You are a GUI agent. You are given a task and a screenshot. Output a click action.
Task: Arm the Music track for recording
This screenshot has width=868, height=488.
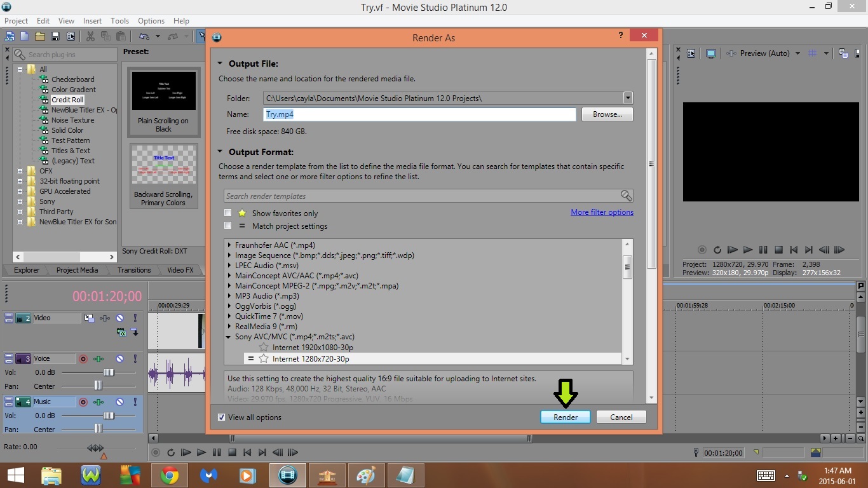tap(83, 402)
